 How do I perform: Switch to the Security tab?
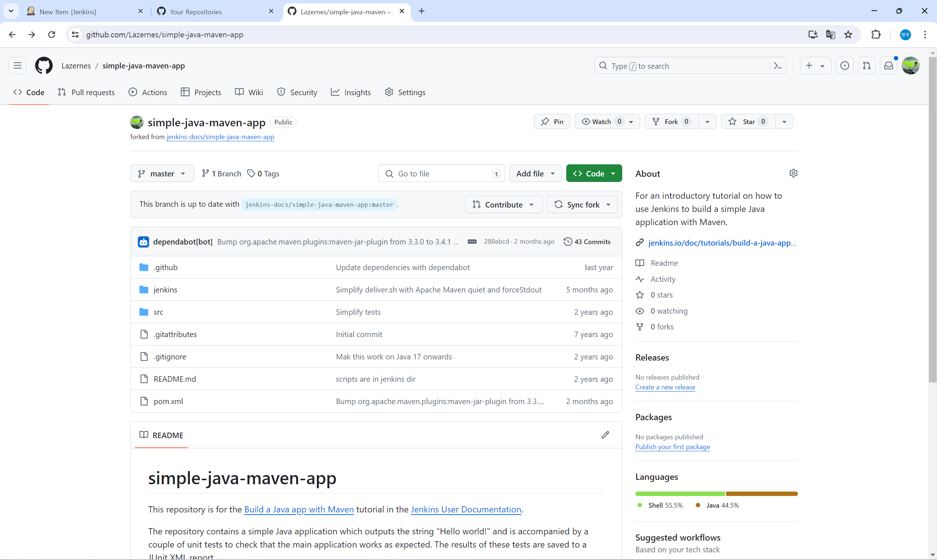(x=297, y=92)
